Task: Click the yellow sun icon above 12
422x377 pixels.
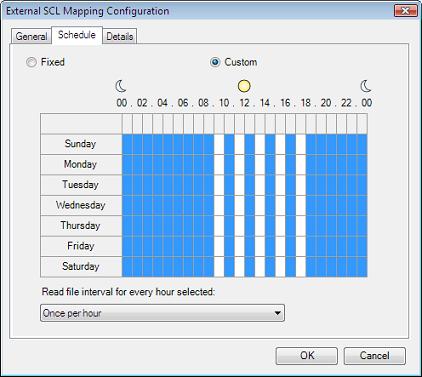Action: [x=244, y=86]
